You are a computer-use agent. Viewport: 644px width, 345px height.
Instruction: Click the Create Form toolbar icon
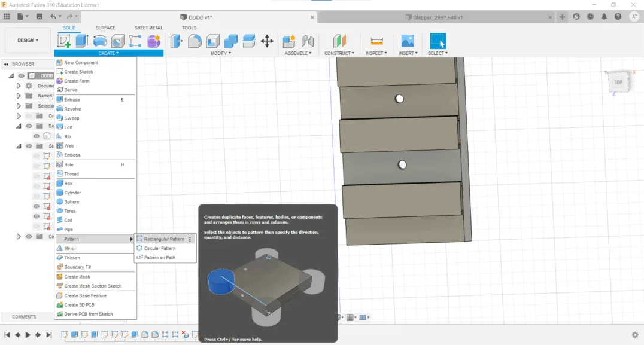click(154, 41)
